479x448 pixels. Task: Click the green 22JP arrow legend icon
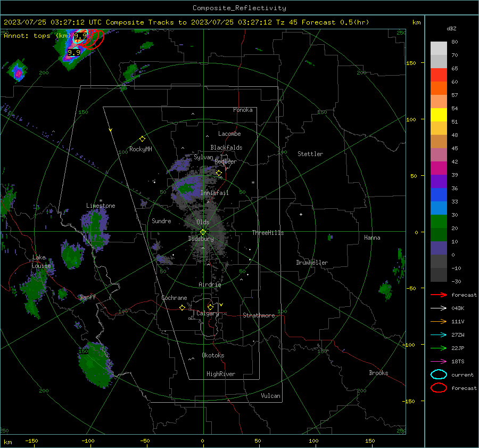(x=439, y=348)
